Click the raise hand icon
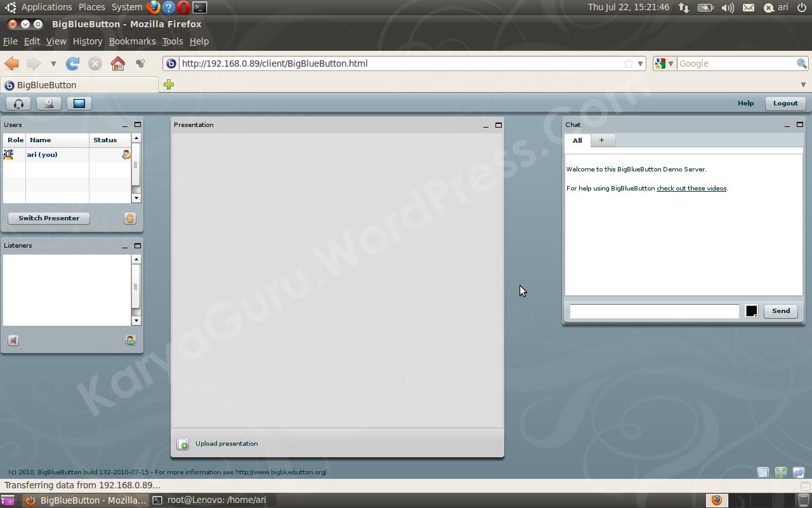812x508 pixels. click(x=129, y=218)
